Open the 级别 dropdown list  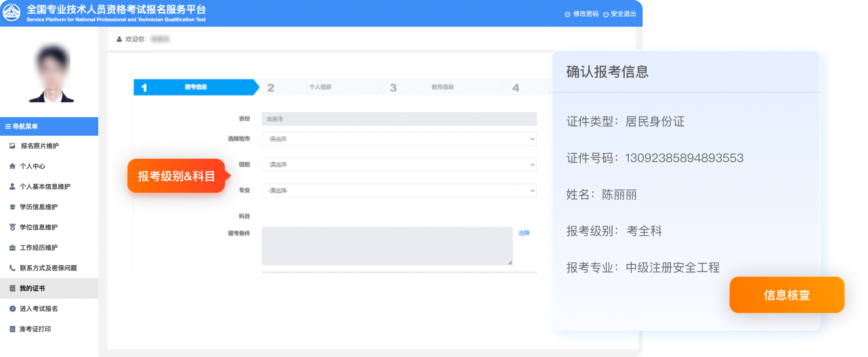pyautogui.click(x=399, y=165)
